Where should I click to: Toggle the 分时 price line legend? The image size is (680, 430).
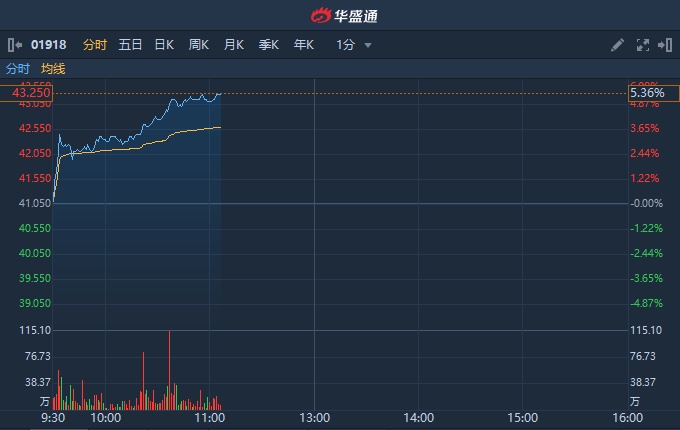18,69
